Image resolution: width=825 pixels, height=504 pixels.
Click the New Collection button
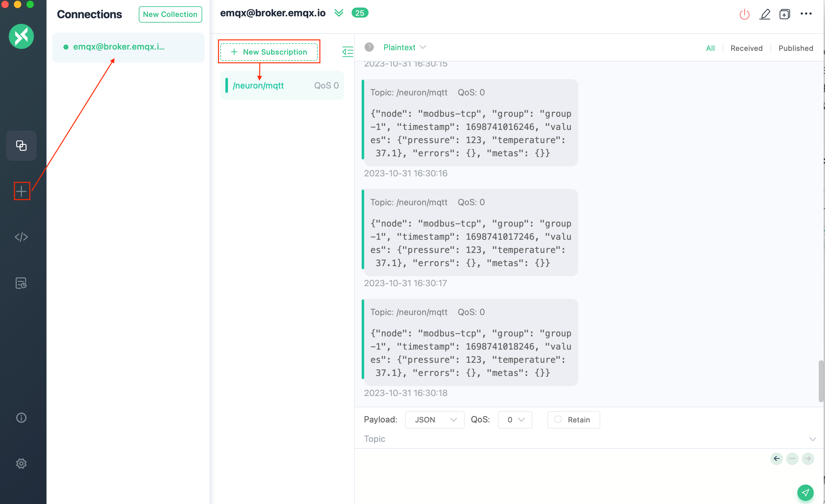click(170, 14)
